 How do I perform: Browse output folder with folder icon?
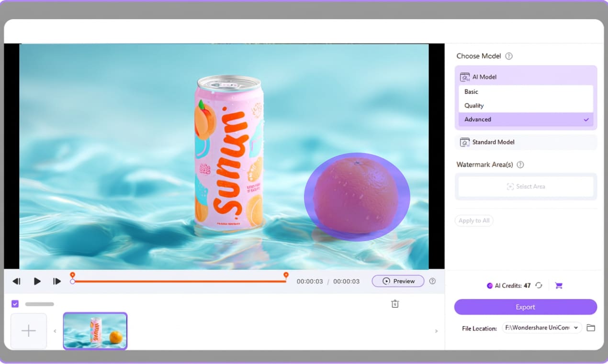[591, 328]
